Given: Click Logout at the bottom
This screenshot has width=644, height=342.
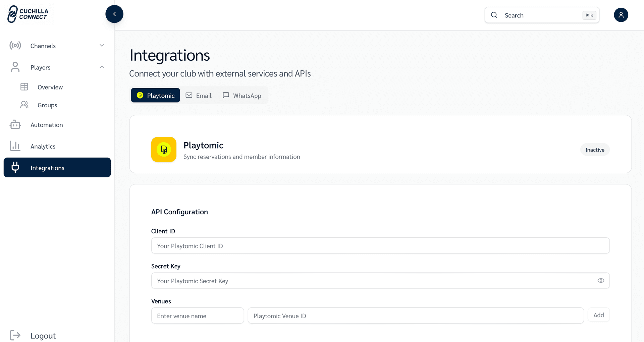Looking at the screenshot, I should (x=43, y=335).
